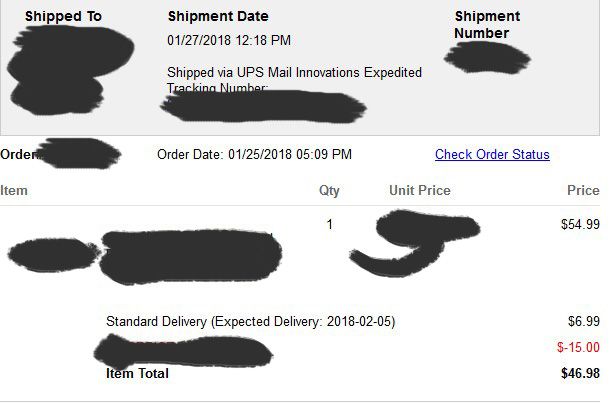Click the red -$15.00 discount amount
Image resolution: width=612 pixels, height=403 pixels.
[578, 347]
